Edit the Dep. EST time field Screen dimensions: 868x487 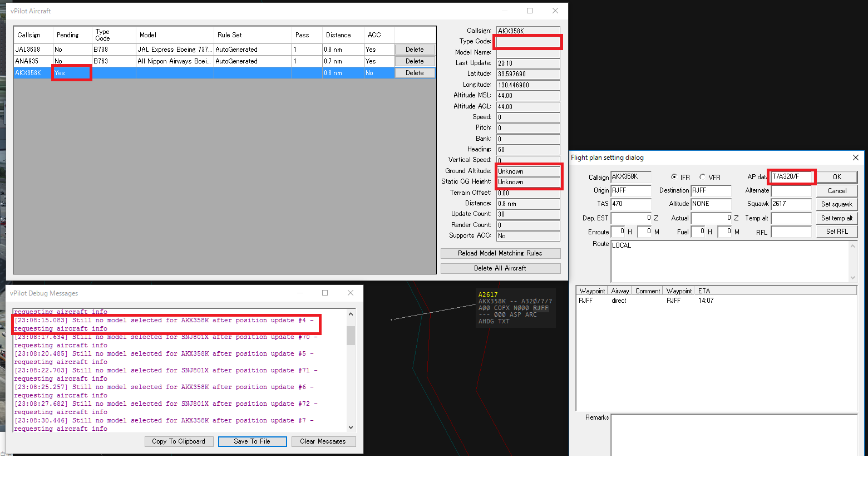click(x=632, y=218)
